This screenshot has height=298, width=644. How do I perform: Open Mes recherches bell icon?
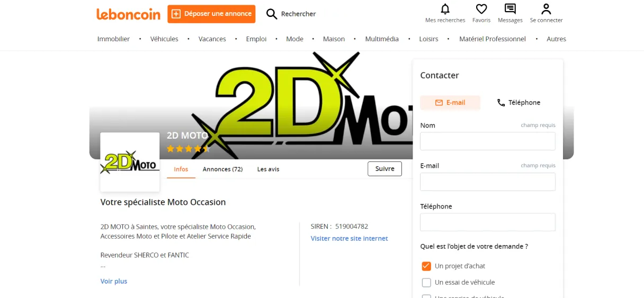tap(445, 9)
